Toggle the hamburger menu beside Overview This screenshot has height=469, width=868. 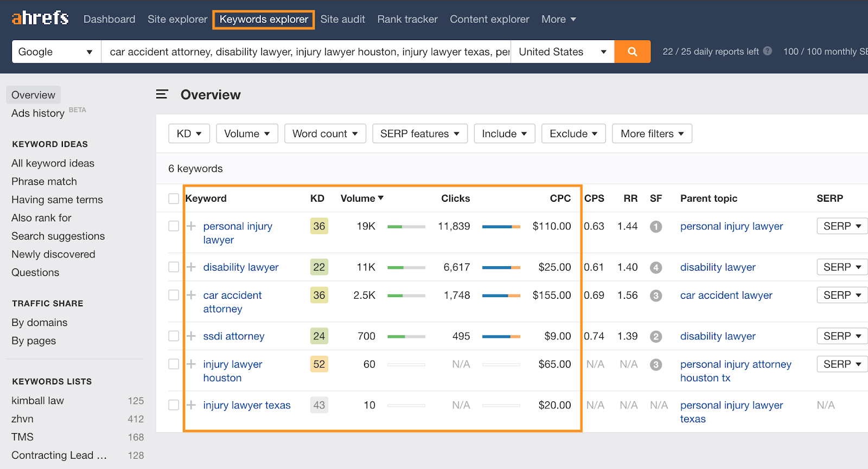click(162, 94)
